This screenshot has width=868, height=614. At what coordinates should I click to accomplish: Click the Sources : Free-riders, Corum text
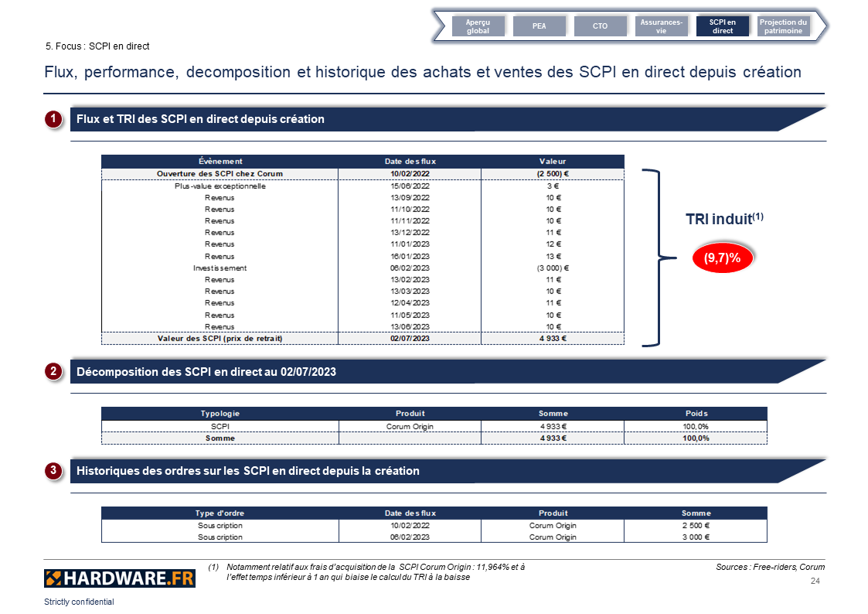(x=770, y=567)
